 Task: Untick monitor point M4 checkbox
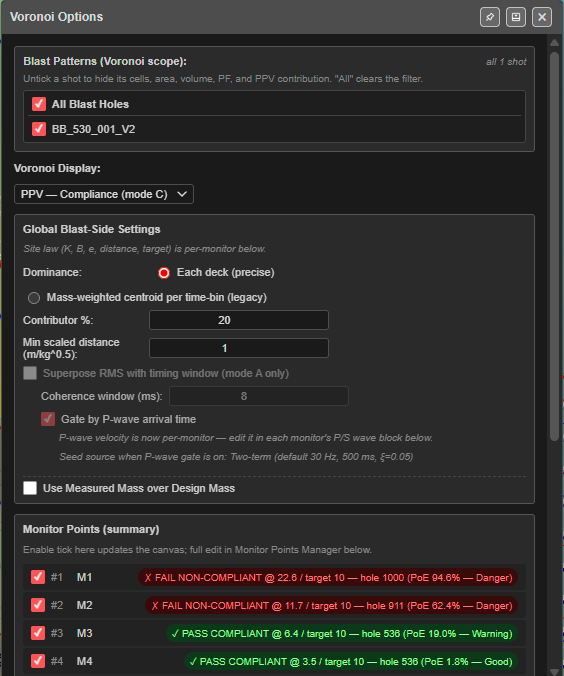tap(38, 661)
